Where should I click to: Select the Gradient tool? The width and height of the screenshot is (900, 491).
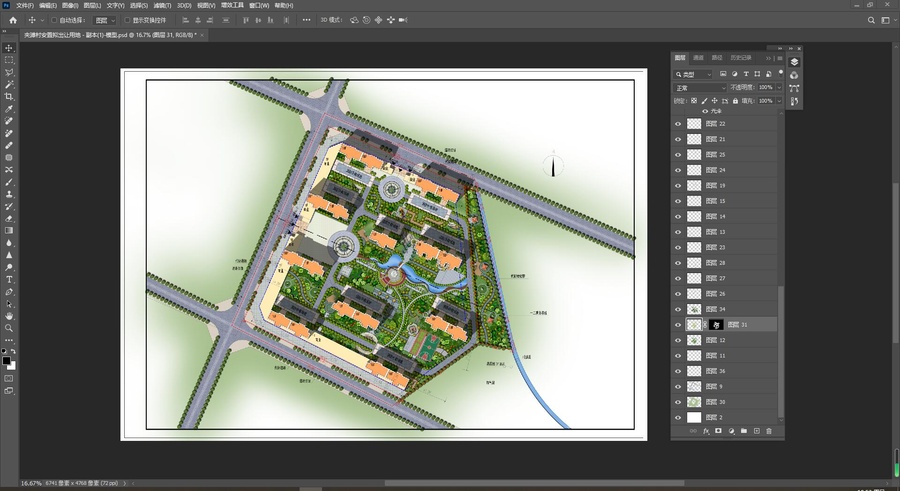tap(9, 230)
